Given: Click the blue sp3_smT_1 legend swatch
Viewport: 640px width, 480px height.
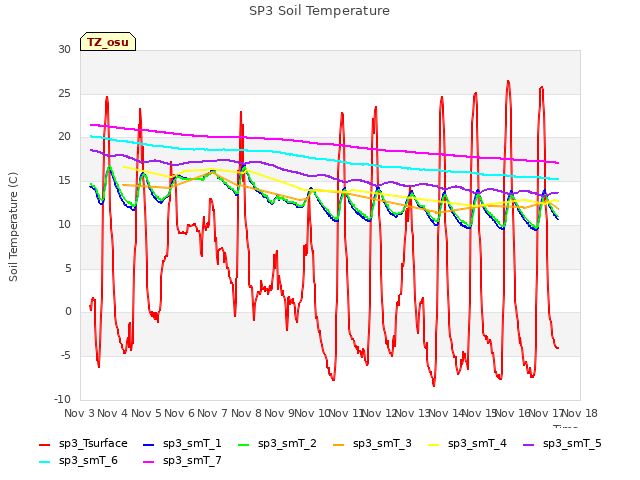Looking at the screenshot, I should (x=149, y=444).
